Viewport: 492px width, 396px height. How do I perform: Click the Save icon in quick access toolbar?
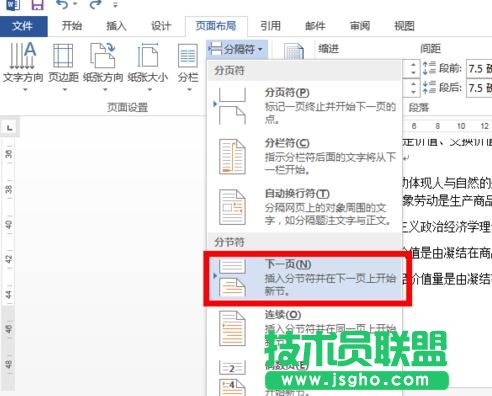[37, 5]
